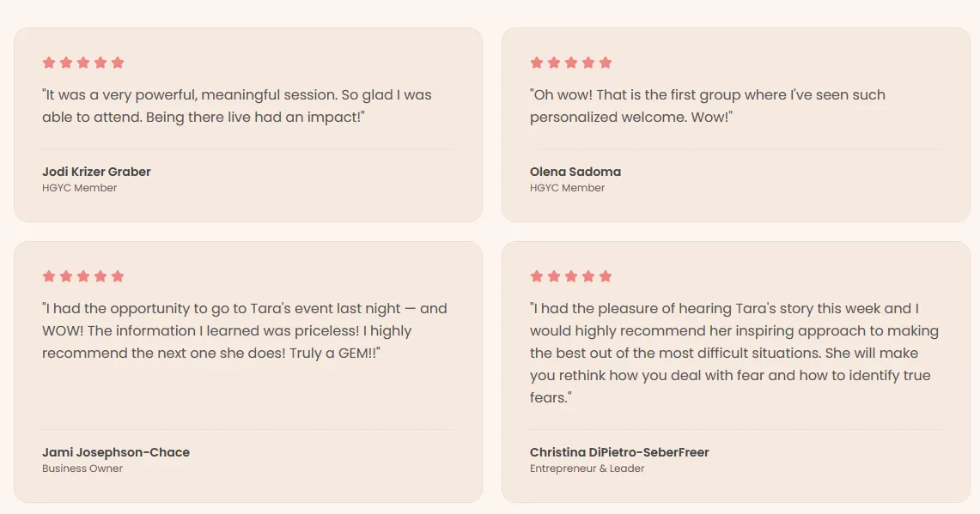Click 'HGYC Member' label under Jodi Krizer Graber
Screen dimensions: 980x514
point(79,188)
